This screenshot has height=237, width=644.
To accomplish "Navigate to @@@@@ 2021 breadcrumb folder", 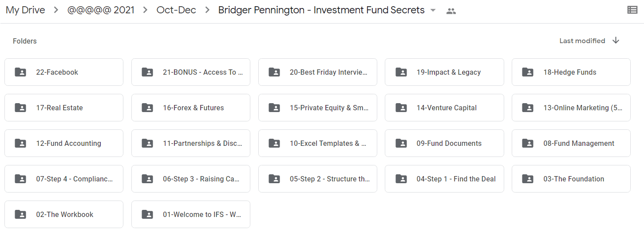I will (x=101, y=10).
